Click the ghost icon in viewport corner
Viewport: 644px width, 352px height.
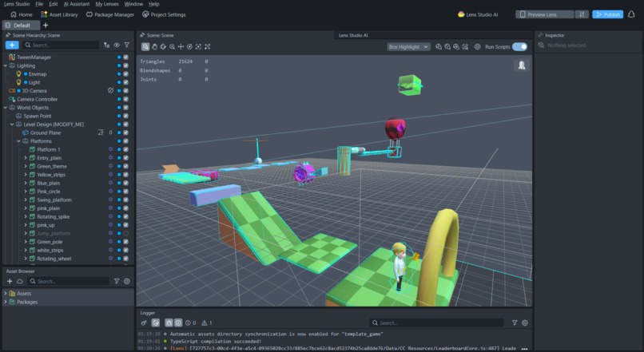pos(522,65)
